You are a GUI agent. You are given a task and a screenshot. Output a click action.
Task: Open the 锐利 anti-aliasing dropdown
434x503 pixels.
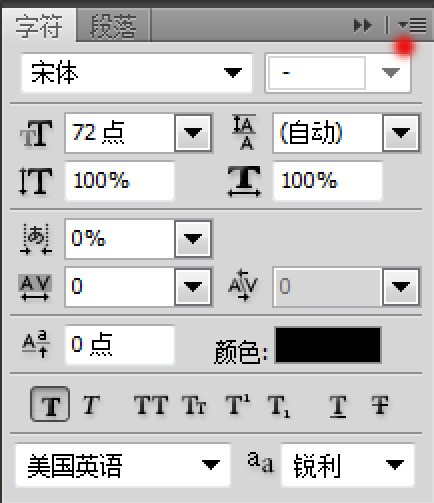(348, 465)
